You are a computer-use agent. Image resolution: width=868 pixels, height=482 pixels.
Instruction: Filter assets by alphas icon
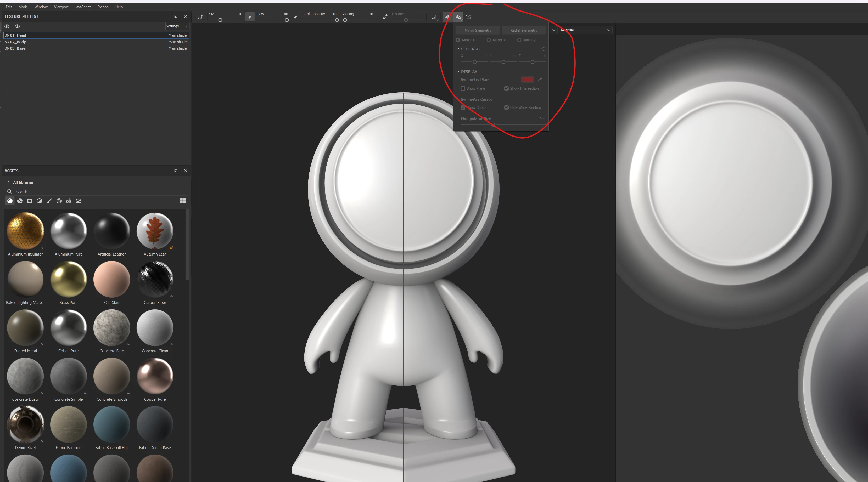(x=59, y=201)
